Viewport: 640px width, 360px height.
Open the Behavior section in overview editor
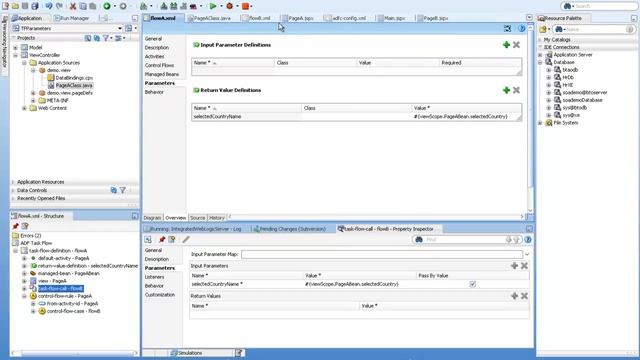click(154, 92)
